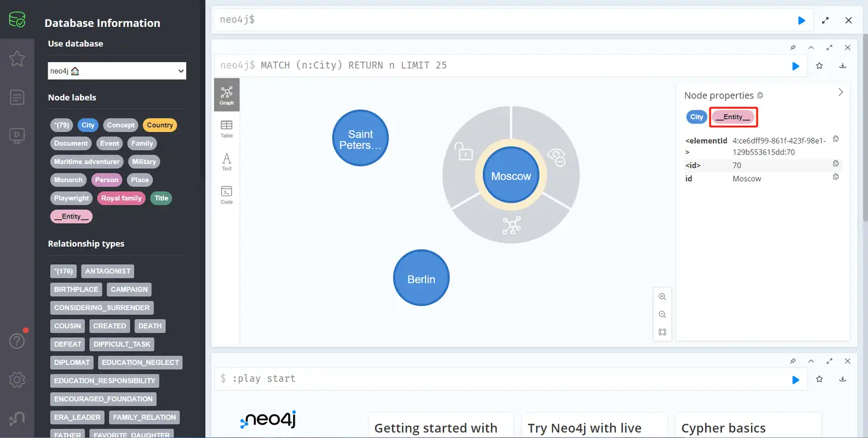The width and height of the screenshot is (868, 438).
Task: Switch to Text view
Action: click(x=227, y=162)
